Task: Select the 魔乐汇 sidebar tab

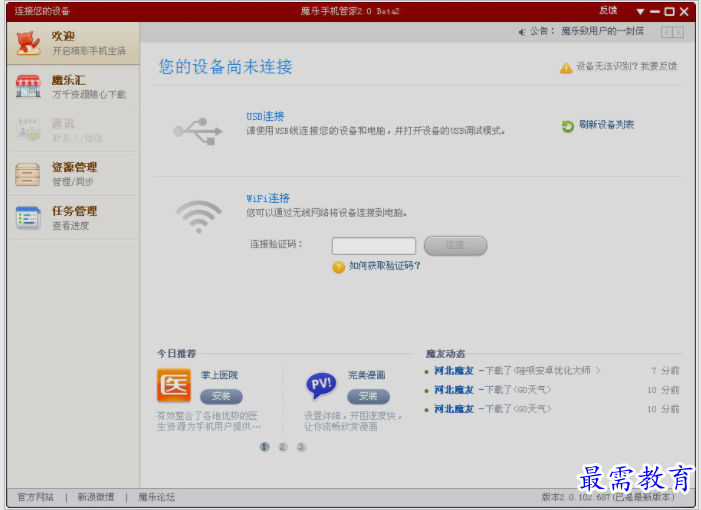Action: pyautogui.click(x=73, y=87)
